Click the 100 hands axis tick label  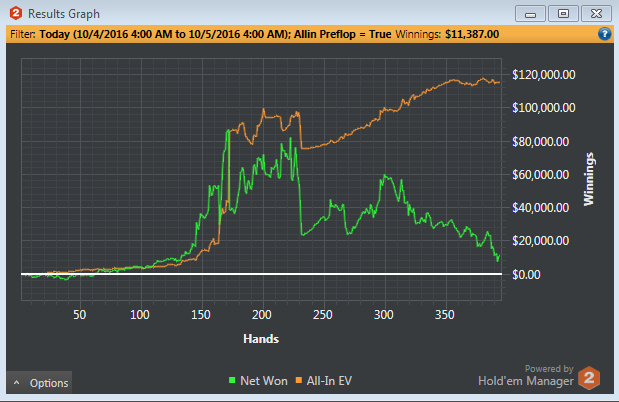tap(140, 315)
